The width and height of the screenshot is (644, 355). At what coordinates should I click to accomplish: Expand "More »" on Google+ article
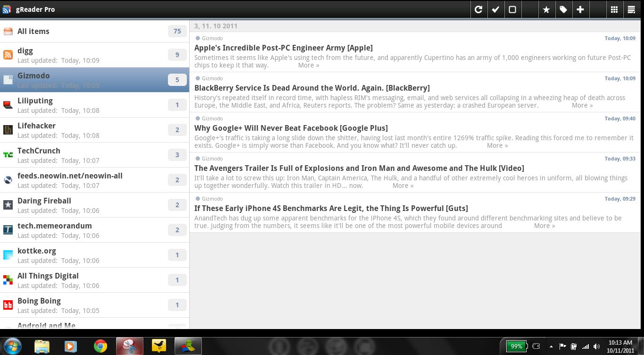tap(497, 145)
